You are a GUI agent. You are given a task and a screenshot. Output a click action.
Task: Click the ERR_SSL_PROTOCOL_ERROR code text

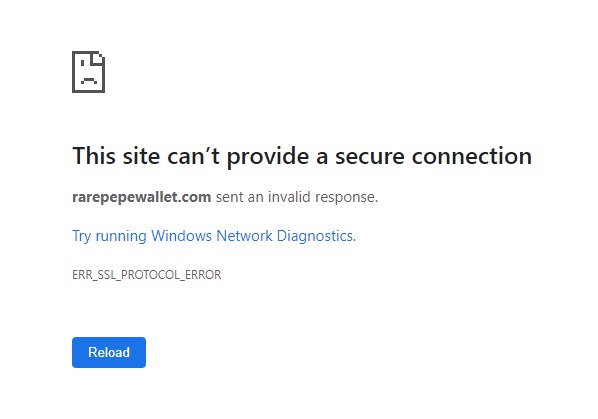point(146,275)
